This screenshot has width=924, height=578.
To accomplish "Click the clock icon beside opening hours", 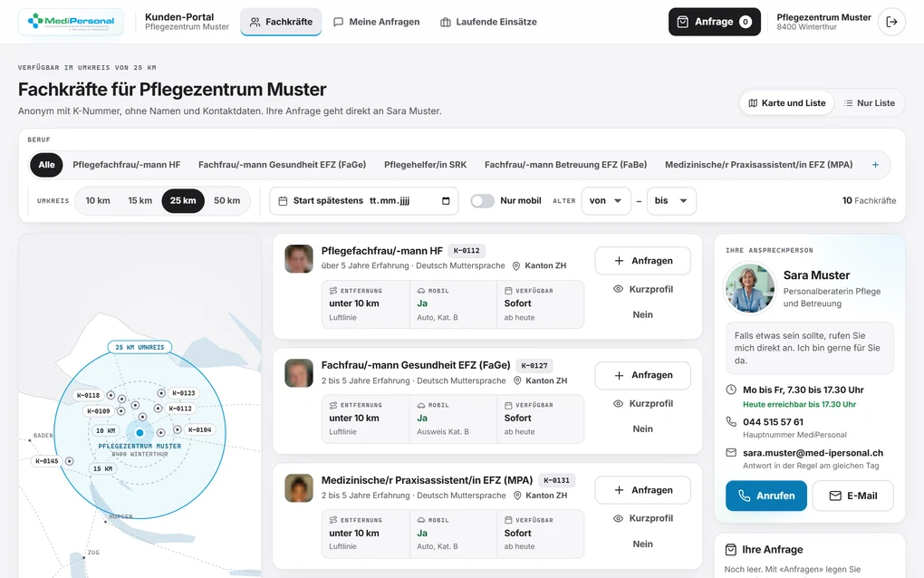I will (731, 390).
